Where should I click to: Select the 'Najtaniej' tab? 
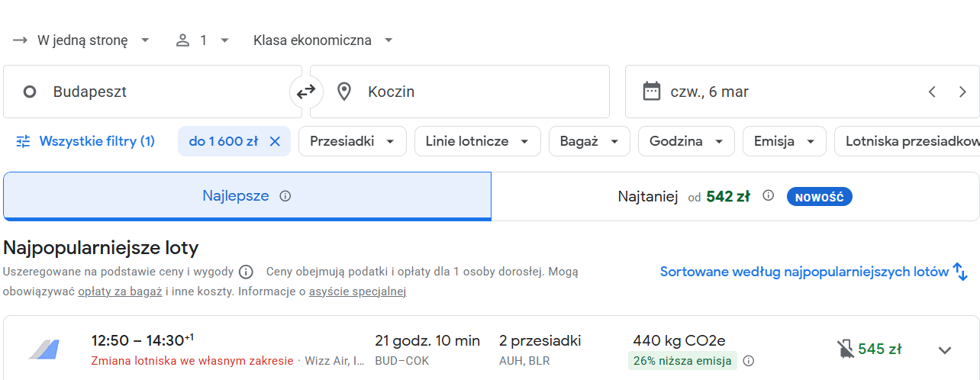[735, 196]
